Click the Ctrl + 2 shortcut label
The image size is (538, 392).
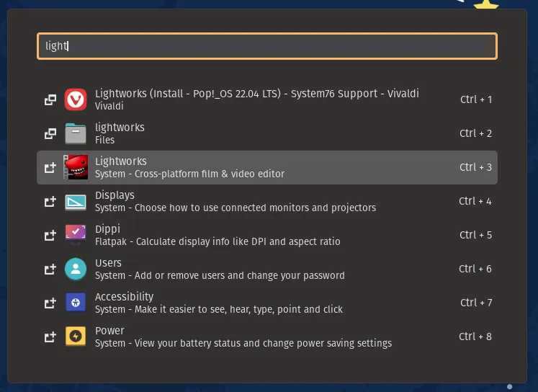point(475,133)
